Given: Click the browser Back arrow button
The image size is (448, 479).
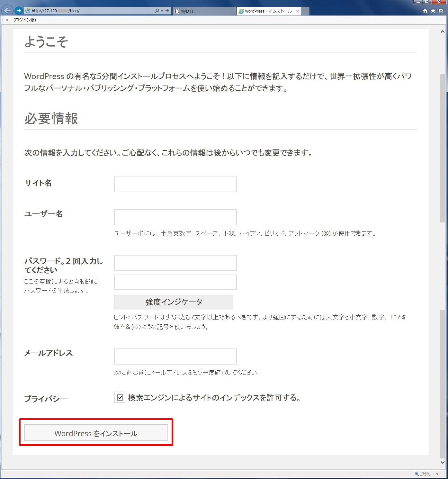Looking at the screenshot, I should 7,11.
